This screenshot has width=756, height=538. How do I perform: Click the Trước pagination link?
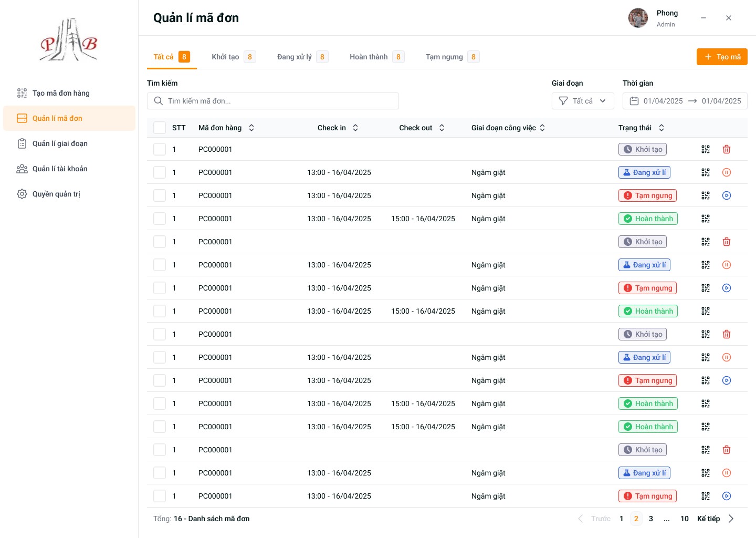click(x=601, y=519)
